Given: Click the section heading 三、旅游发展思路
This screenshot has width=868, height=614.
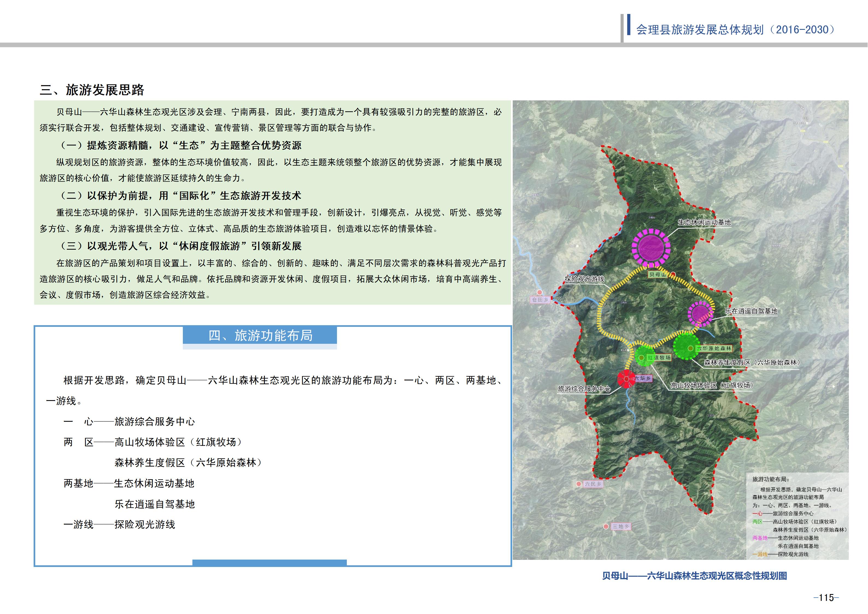Looking at the screenshot, I should [92, 90].
